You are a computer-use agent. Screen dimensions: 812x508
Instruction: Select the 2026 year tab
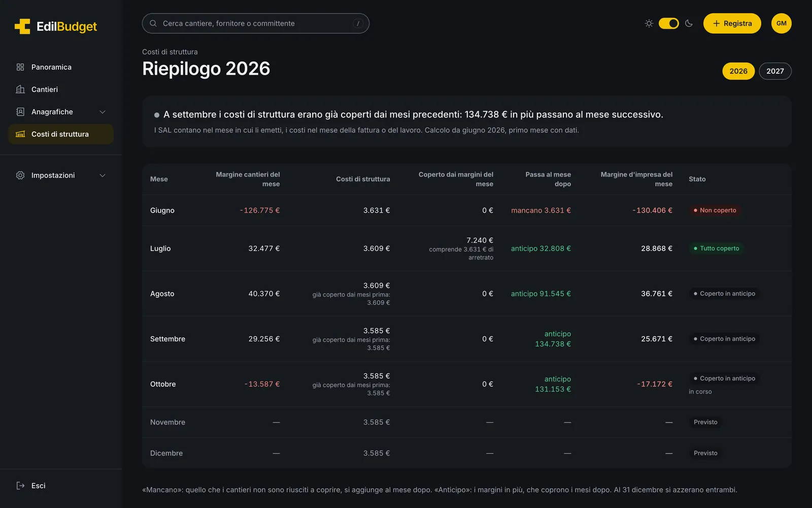click(738, 71)
